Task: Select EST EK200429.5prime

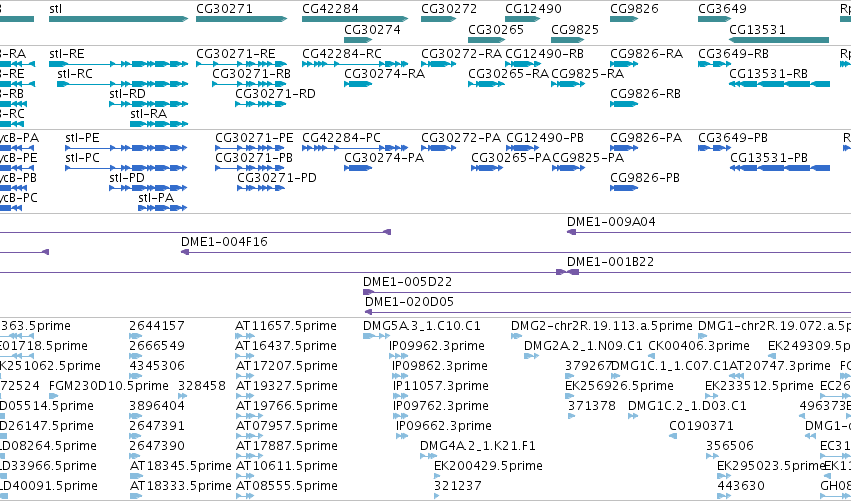Action: click(x=437, y=477)
